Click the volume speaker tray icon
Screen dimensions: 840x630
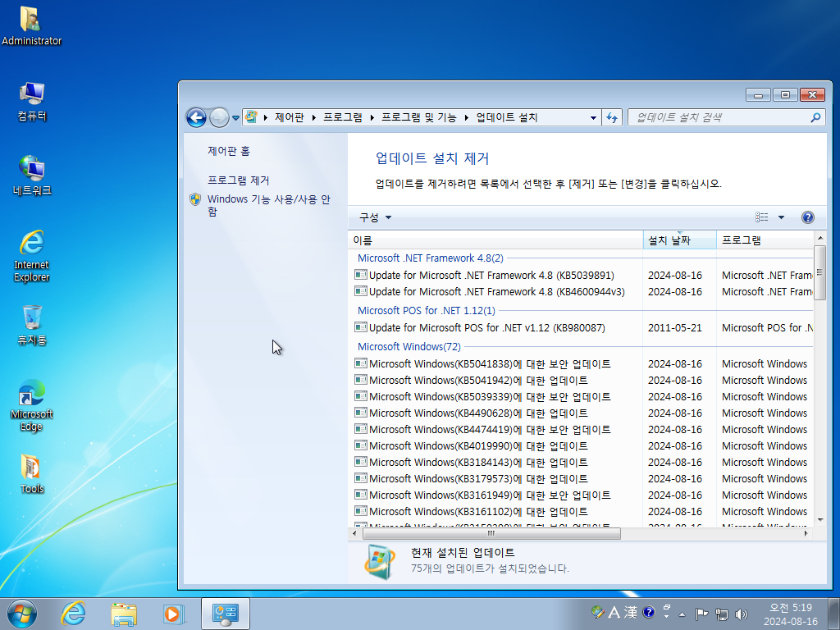pyautogui.click(x=742, y=614)
